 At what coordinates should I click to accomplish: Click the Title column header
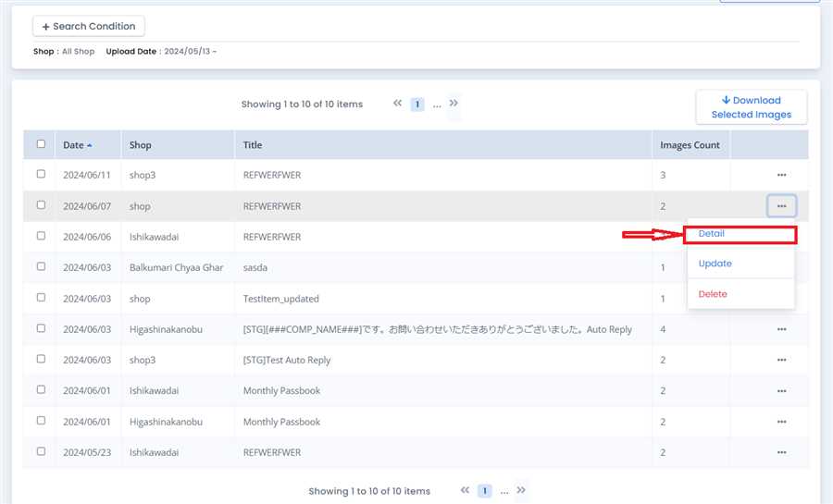(x=253, y=145)
